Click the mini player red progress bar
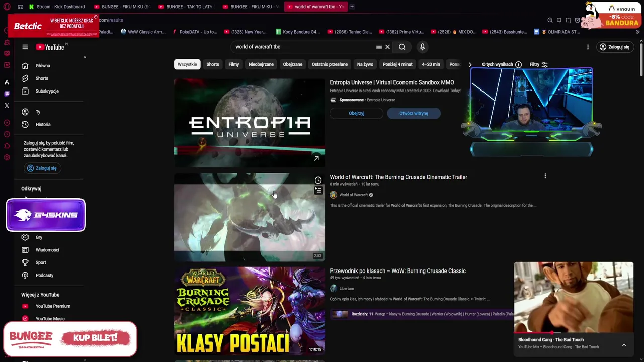 pos(574,333)
